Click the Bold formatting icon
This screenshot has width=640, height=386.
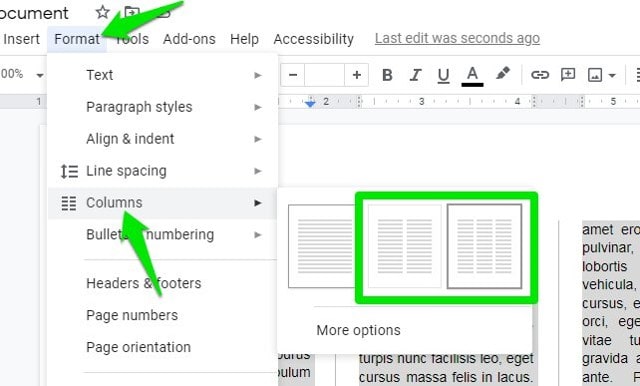(x=387, y=75)
